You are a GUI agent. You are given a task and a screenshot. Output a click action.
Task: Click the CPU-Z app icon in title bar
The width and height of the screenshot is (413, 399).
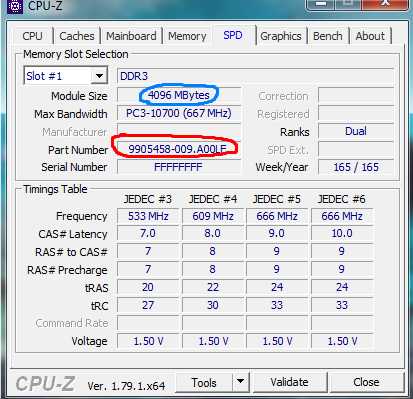(x=14, y=6)
